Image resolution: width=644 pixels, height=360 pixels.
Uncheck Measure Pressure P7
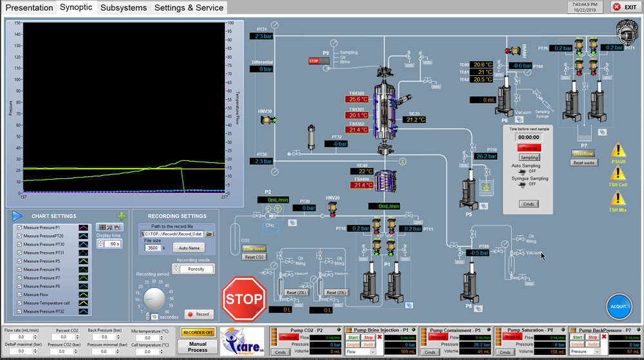coord(19,278)
